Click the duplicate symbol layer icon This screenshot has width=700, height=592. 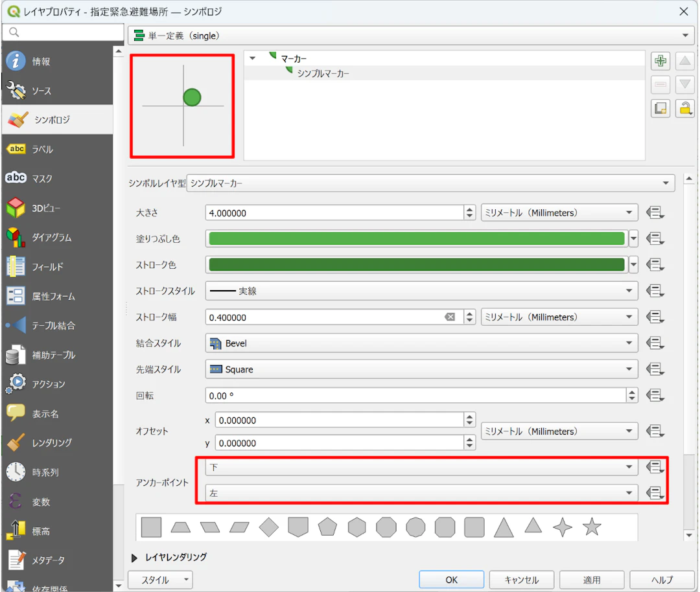pyautogui.click(x=660, y=108)
